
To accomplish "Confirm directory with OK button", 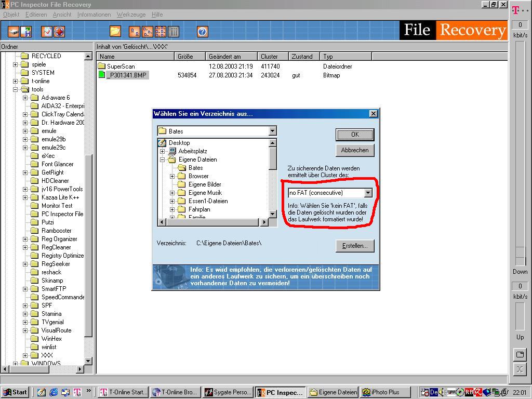I will pyautogui.click(x=355, y=135).
